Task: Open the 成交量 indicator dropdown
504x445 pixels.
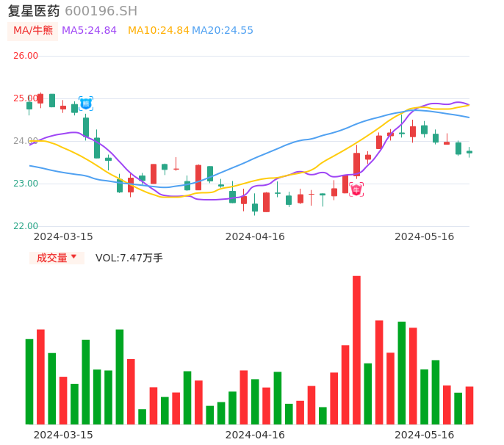Action: [57, 258]
